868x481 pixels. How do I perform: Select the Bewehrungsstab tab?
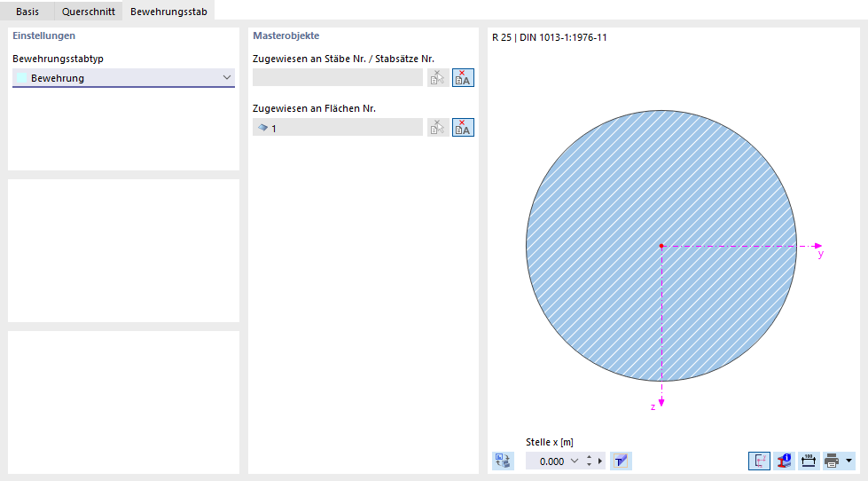168,11
